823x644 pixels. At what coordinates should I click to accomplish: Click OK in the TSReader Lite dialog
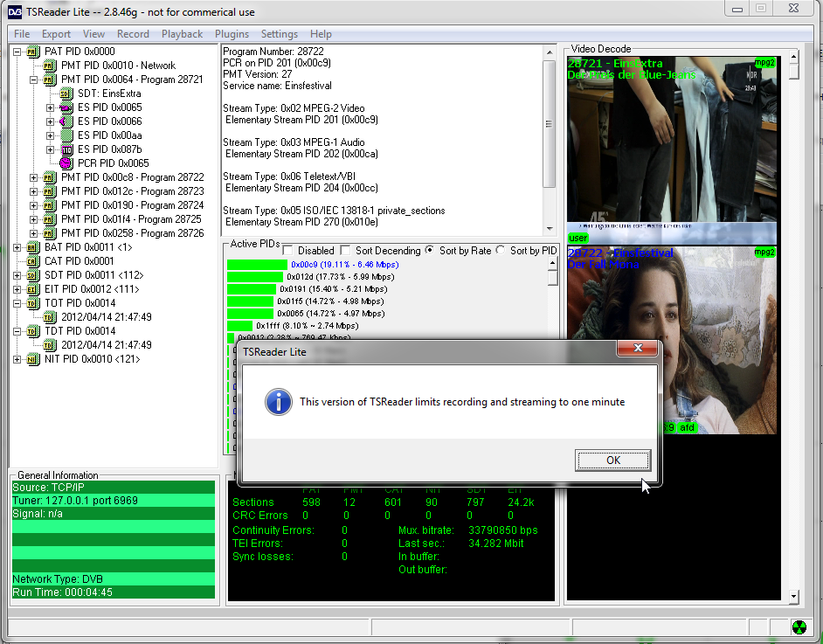(612, 460)
